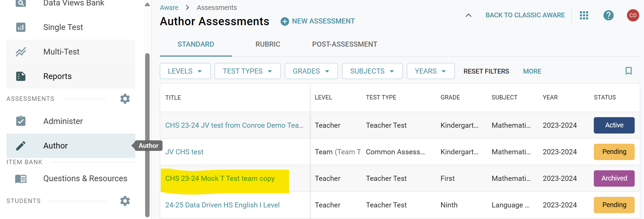Click the Students section gear icon
644x219 pixels.
click(x=125, y=201)
